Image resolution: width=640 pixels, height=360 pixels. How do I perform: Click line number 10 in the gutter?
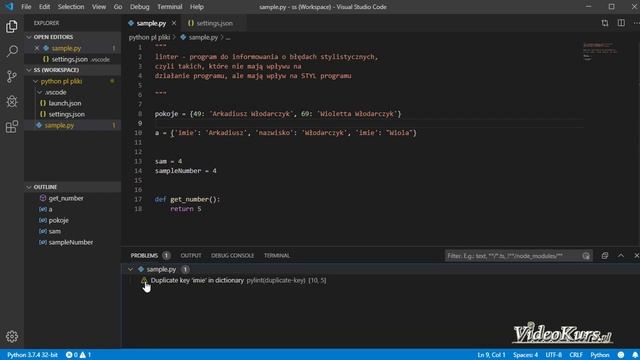pyautogui.click(x=138, y=133)
